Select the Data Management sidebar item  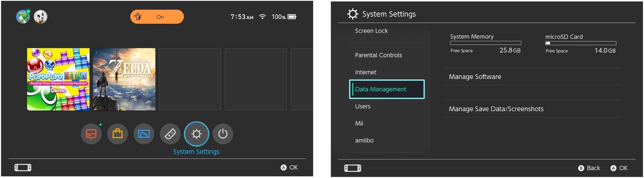pos(387,89)
